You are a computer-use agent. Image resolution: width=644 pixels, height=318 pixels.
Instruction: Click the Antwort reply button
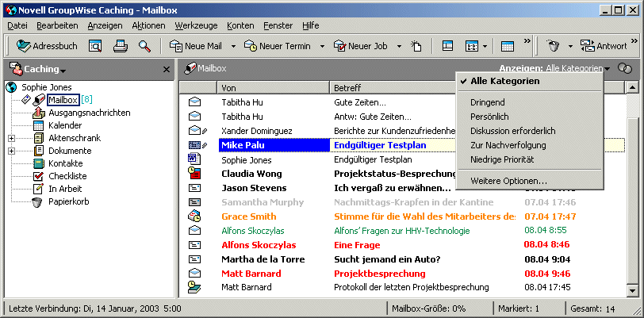pyautogui.click(x=604, y=46)
